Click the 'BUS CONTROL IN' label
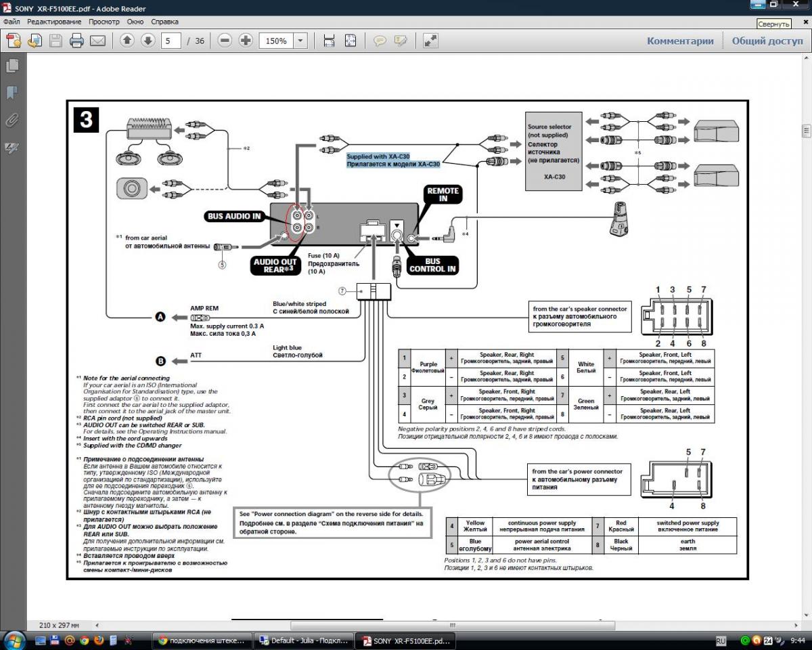Image resolution: width=812 pixels, height=650 pixels. click(x=432, y=265)
